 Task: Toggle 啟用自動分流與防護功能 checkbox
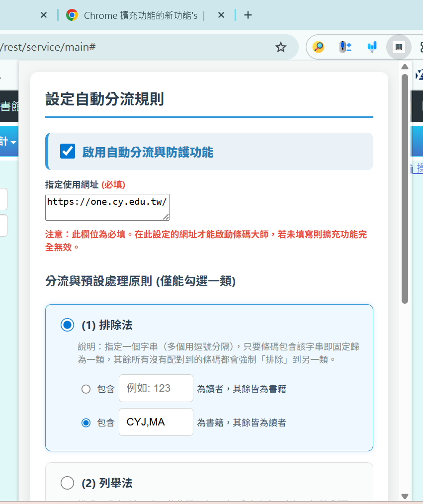click(x=68, y=151)
